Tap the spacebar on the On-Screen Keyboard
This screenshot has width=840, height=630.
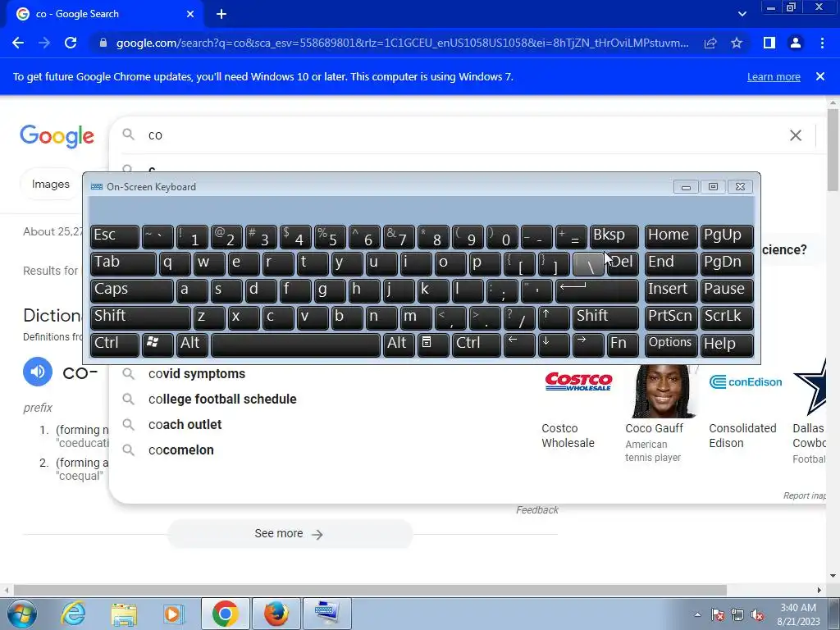coord(295,345)
